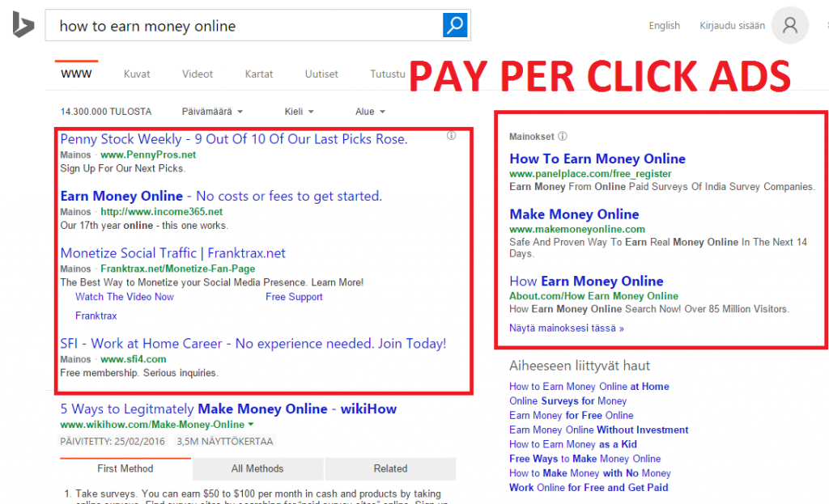Open Earn Money Online income365 ad
This screenshot has width=829, height=504.
coord(221,196)
